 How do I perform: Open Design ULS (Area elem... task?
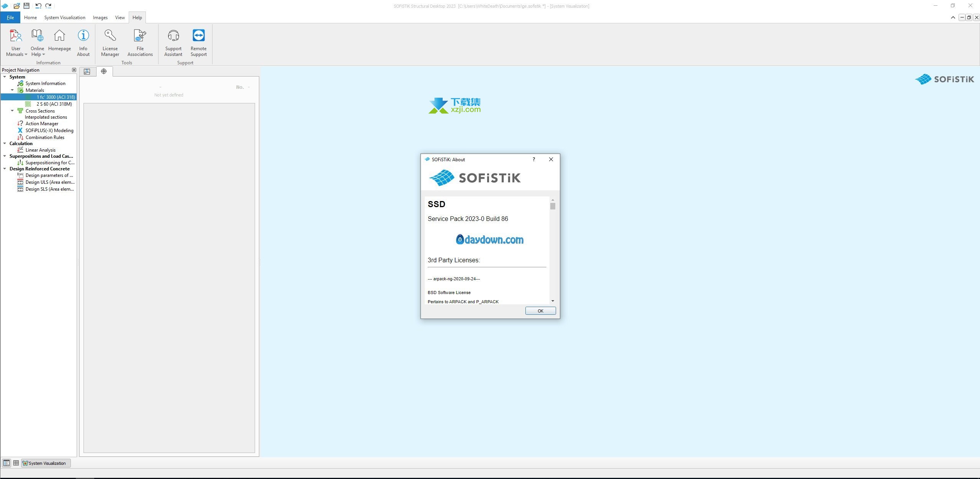click(50, 182)
